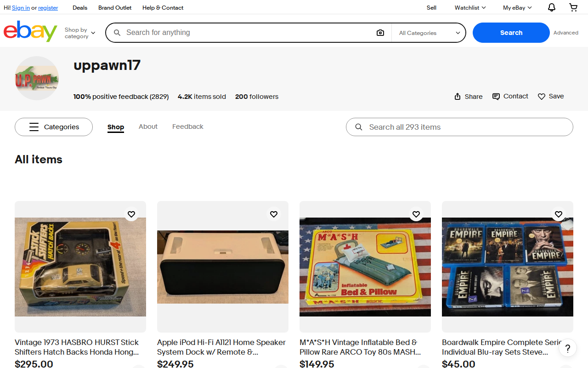This screenshot has height=368, width=588.
Task: Click the 100% positive feedback (2829) text
Action: (121, 97)
